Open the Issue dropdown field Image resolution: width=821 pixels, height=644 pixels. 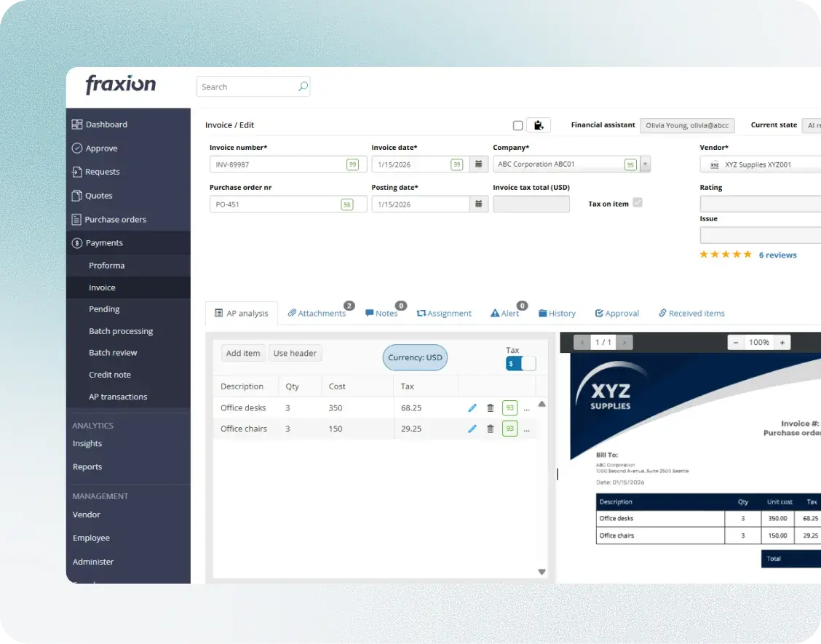point(761,235)
